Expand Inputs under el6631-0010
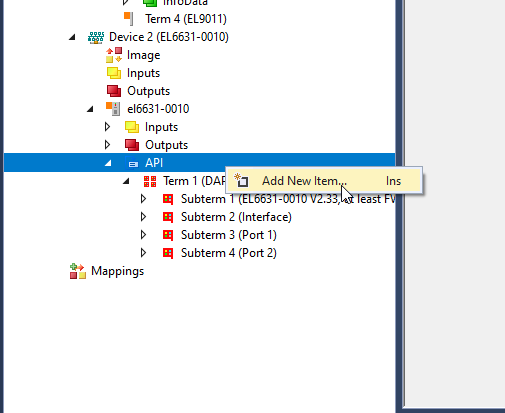Image resolution: width=505 pixels, height=413 pixels. click(107, 127)
